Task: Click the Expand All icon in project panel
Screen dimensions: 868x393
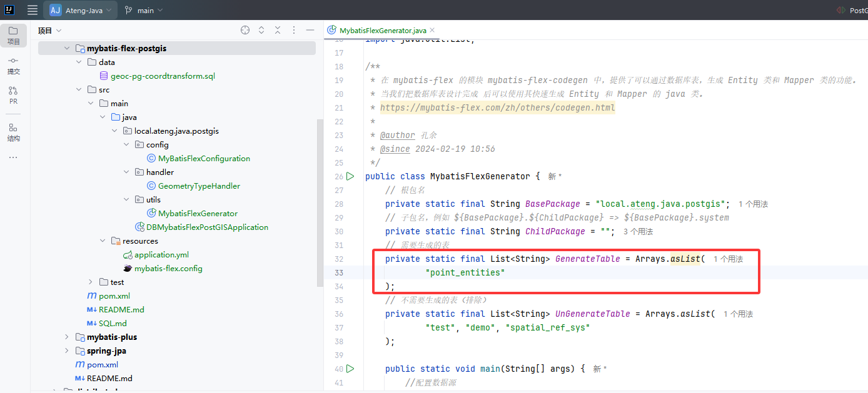Action: [x=261, y=30]
